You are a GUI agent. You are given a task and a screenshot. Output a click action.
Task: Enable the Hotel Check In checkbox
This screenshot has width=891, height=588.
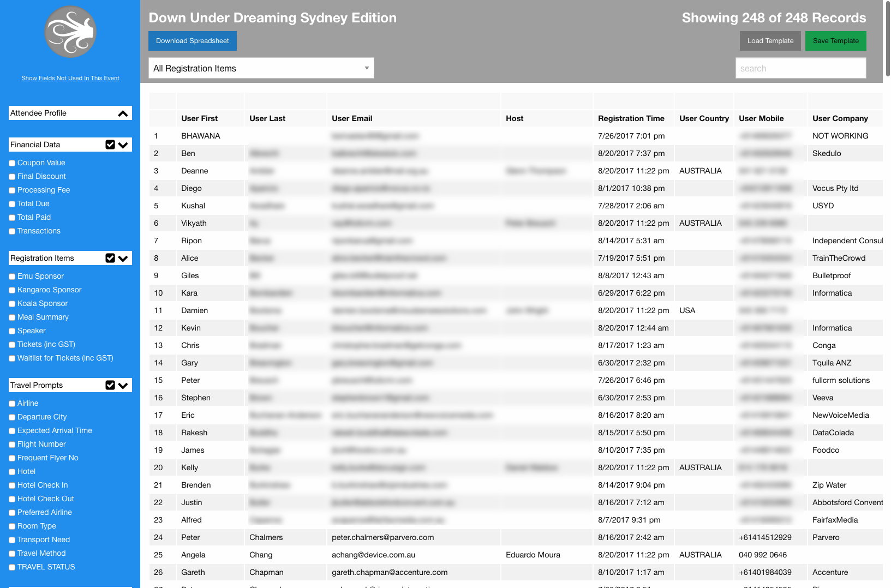[12, 485]
